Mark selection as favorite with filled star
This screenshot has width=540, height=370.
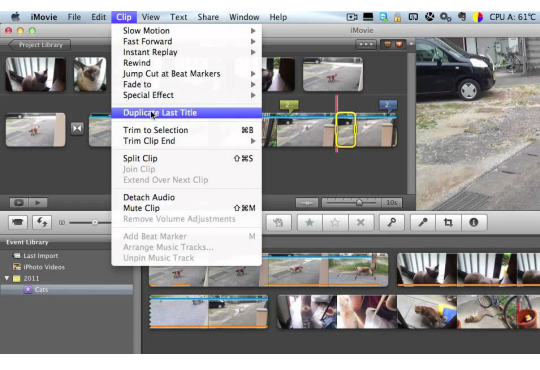pos(310,223)
